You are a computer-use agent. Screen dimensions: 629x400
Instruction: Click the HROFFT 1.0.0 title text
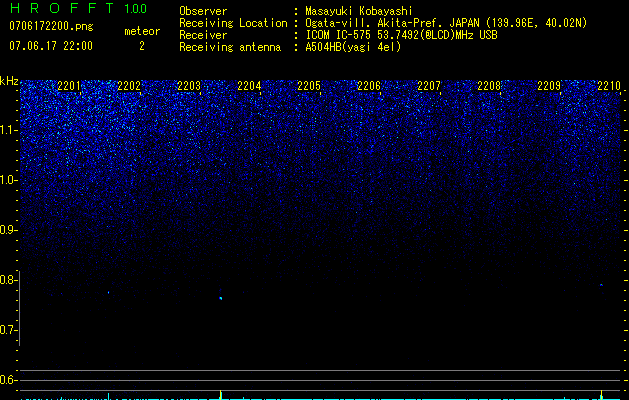(x=78, y=8)
